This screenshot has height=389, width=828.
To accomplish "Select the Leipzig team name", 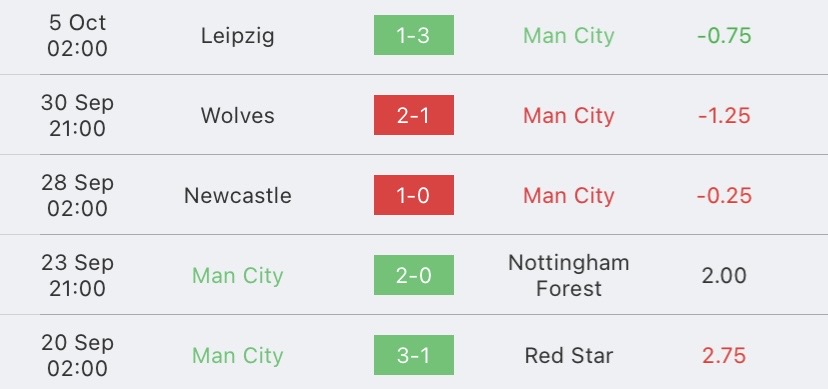I will point(238,36).
